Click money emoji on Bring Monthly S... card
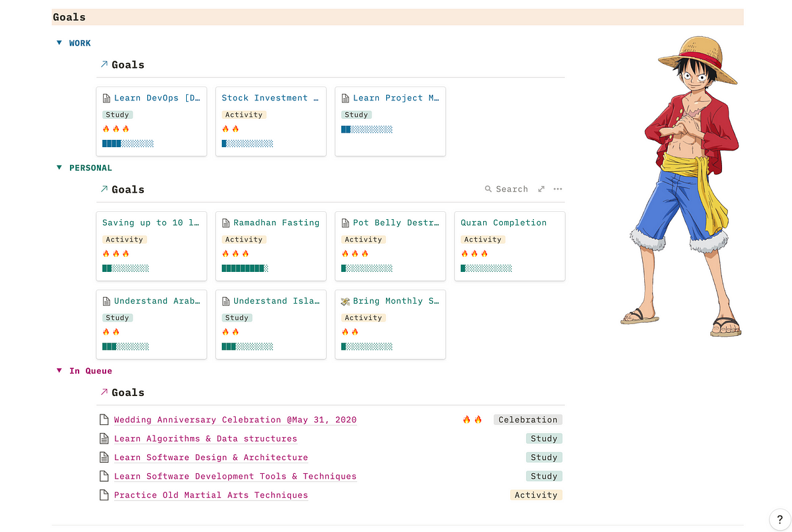Image resolution: width=792 pixels, height=532 pixels. (x=345, y=301)
